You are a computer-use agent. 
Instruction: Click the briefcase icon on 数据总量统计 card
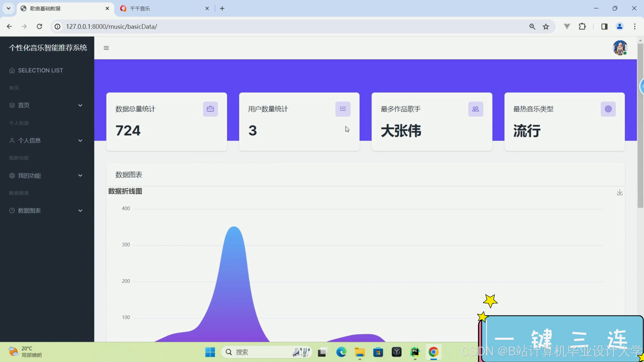[210, 109]
